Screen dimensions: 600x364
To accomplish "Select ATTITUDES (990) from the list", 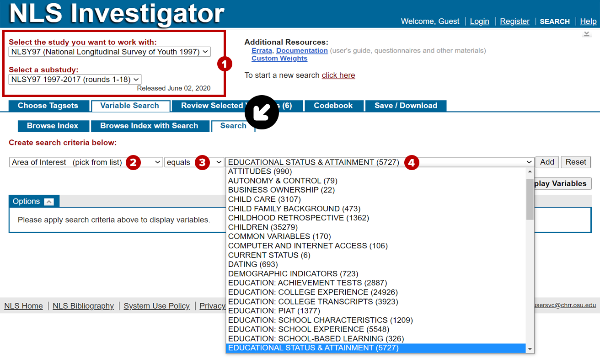I will 376,171.
